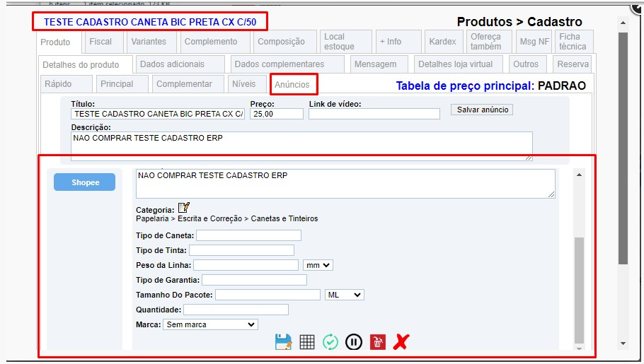Click the outer scrollbar up arrow

point(623,23)
